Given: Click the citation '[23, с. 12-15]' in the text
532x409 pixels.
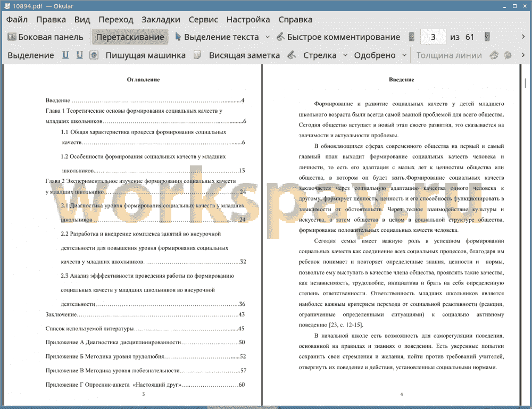Looking at the screenshot, I should (346, 325).
